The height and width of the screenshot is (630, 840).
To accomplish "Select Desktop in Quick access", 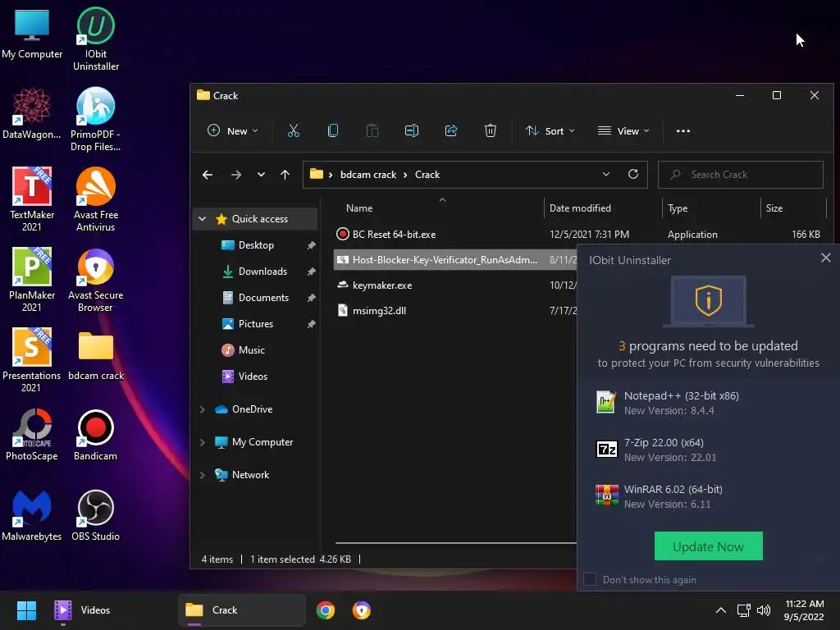I will point(256,244).
